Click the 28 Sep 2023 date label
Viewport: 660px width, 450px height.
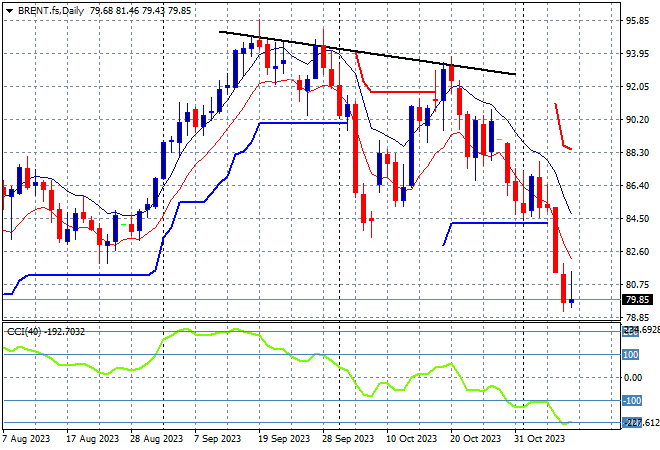[x=348, y=439]
